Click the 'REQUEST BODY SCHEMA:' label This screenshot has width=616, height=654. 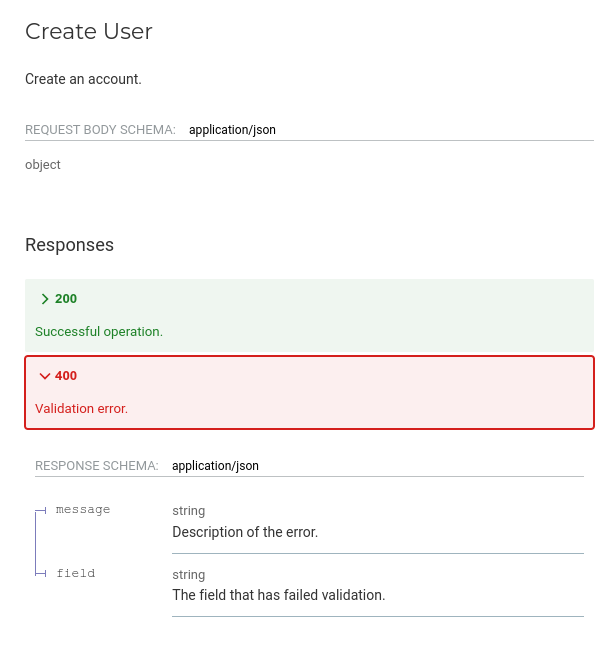click(x=100, y=130)
